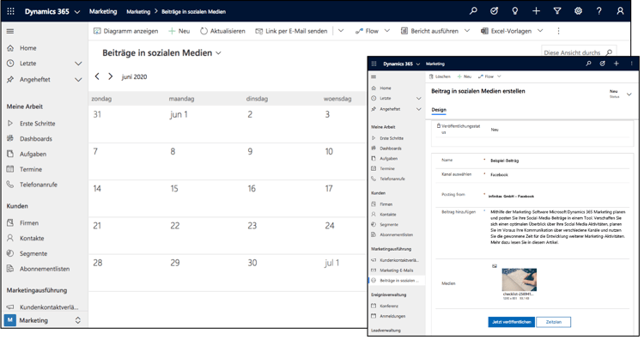Open the help question mark icon
The image size is (644, 340).
click(x=599, y=11)
